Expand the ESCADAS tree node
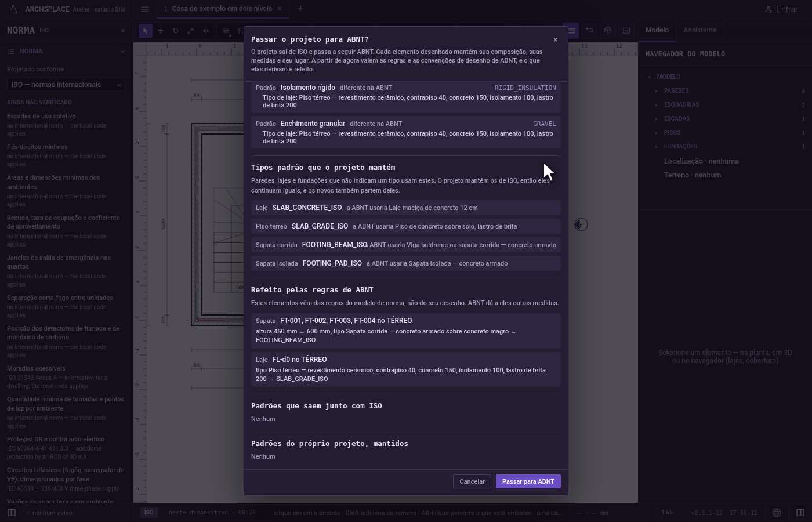Image resolution: width=812 pixels, height=522 pixels. click(657, 119)
